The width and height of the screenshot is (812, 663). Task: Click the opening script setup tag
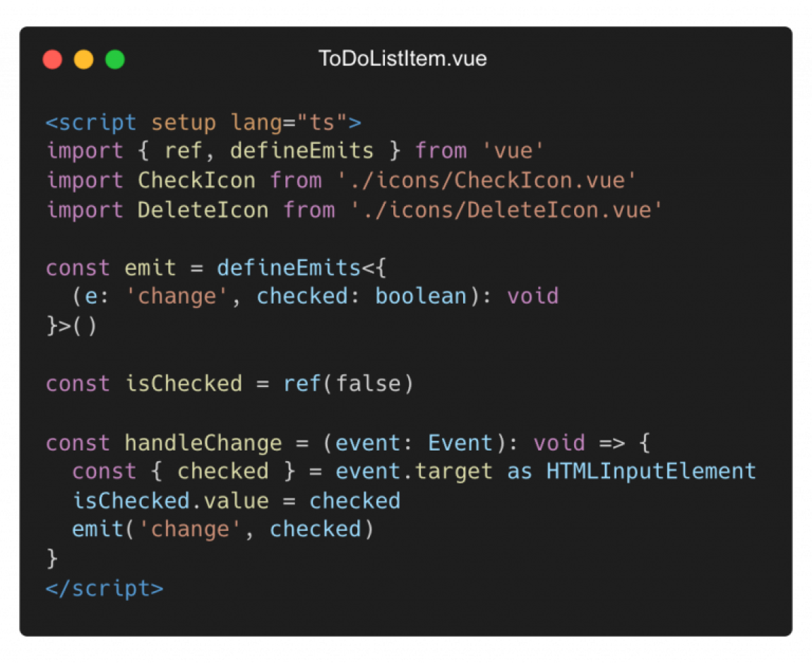(203, 123)
